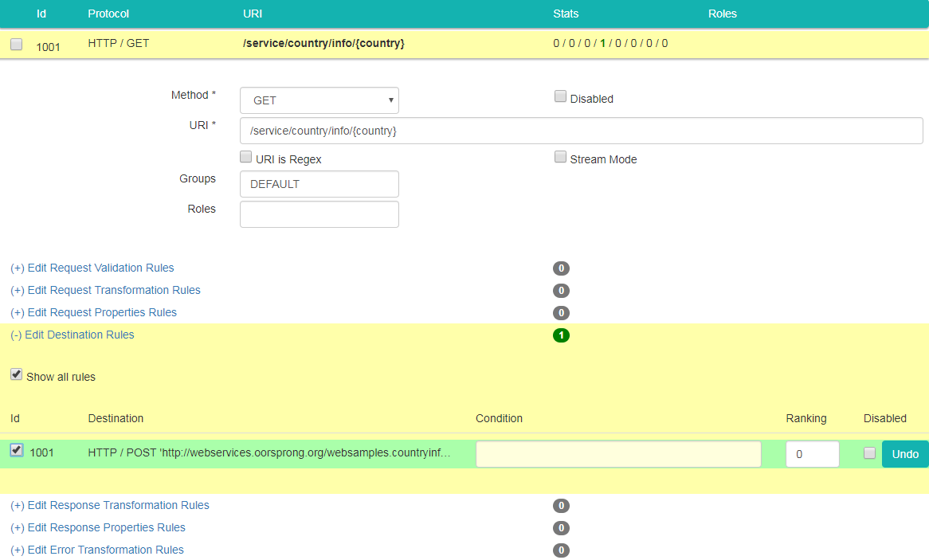Uncheck destination rule 1001 checkbox

[x=16, y=451]
